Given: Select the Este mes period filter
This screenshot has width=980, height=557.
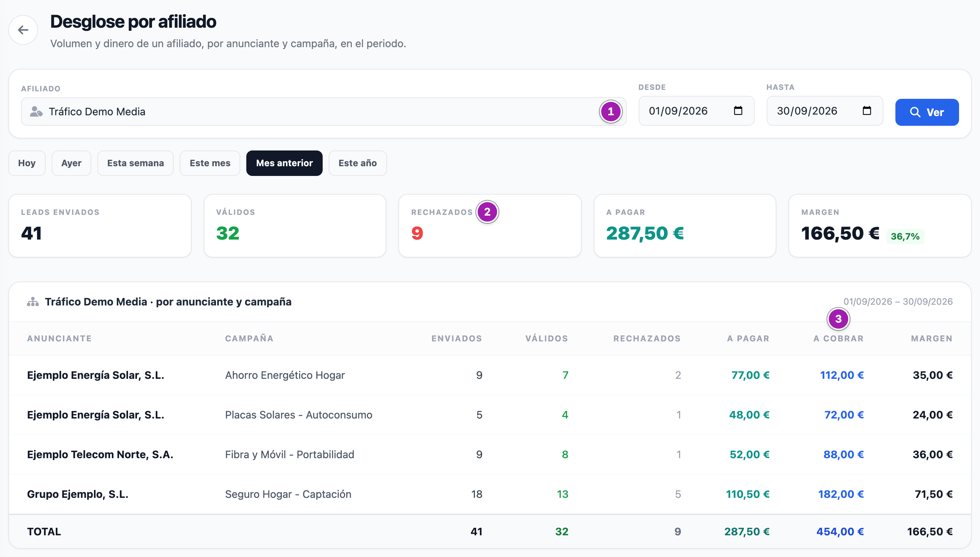Looking at the screenshot, I should (210, 163).
